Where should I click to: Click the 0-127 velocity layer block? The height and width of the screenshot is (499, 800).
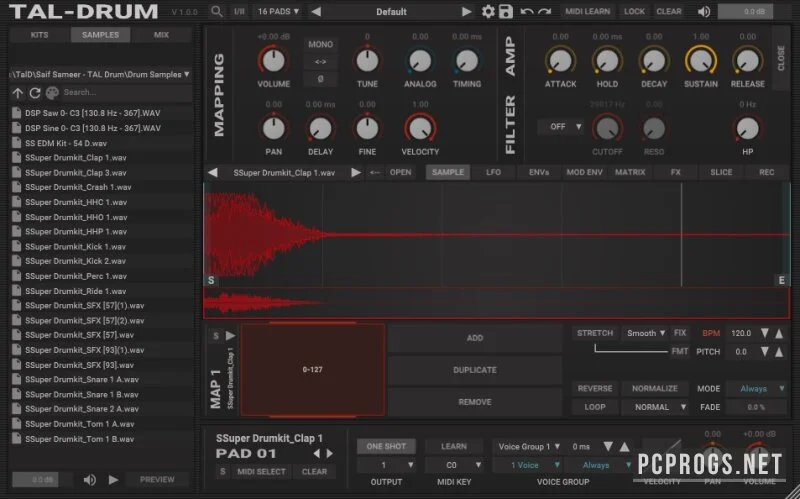point(312,369)
